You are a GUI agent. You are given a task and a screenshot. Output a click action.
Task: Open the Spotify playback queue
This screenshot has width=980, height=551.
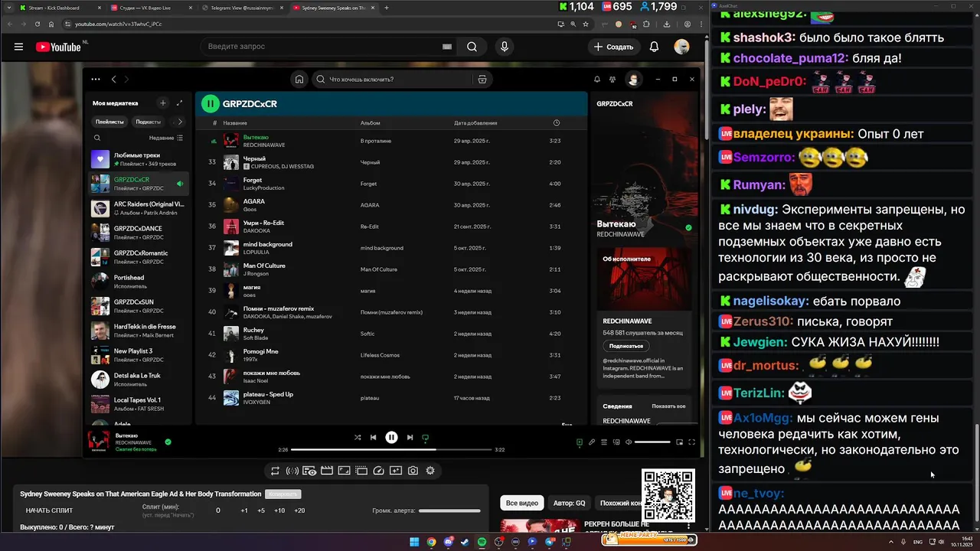[x=603, y=442]
